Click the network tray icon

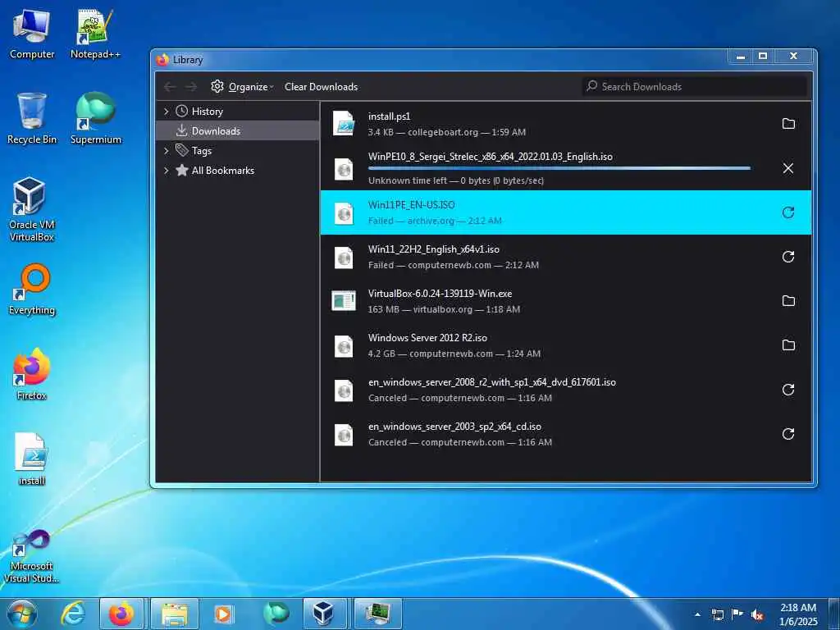pyautogui.click(x=717, y=615)
